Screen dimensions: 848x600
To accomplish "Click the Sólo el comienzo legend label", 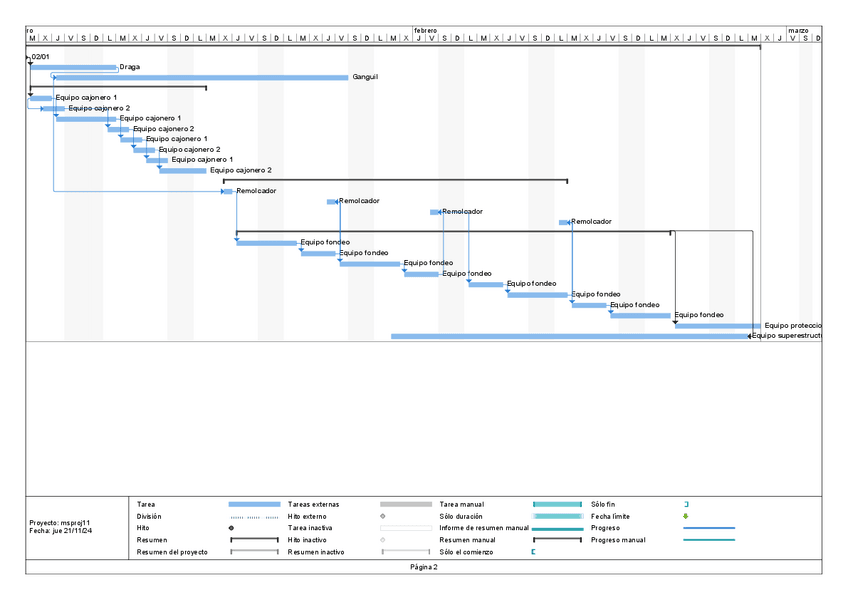I will pos(466,552).
